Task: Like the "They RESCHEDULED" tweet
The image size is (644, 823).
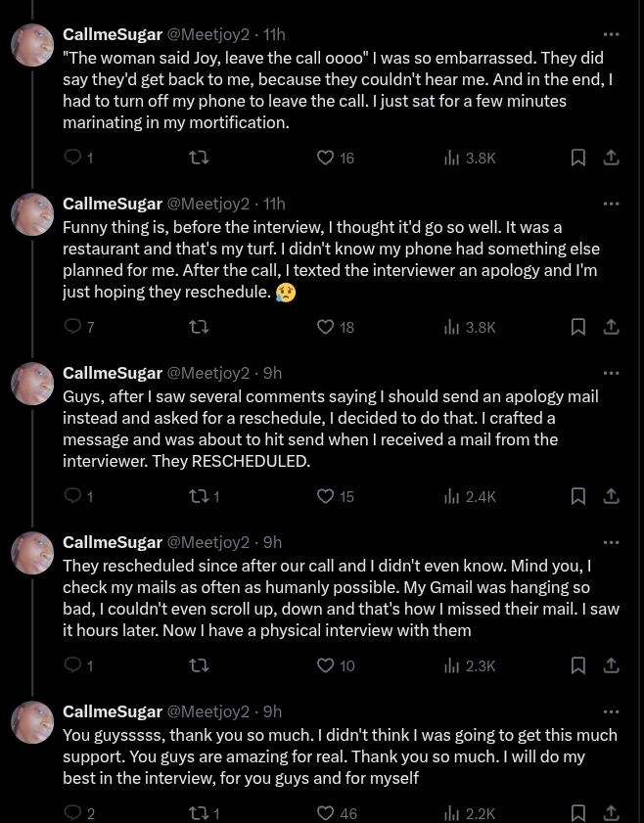Action: [326, 496]
